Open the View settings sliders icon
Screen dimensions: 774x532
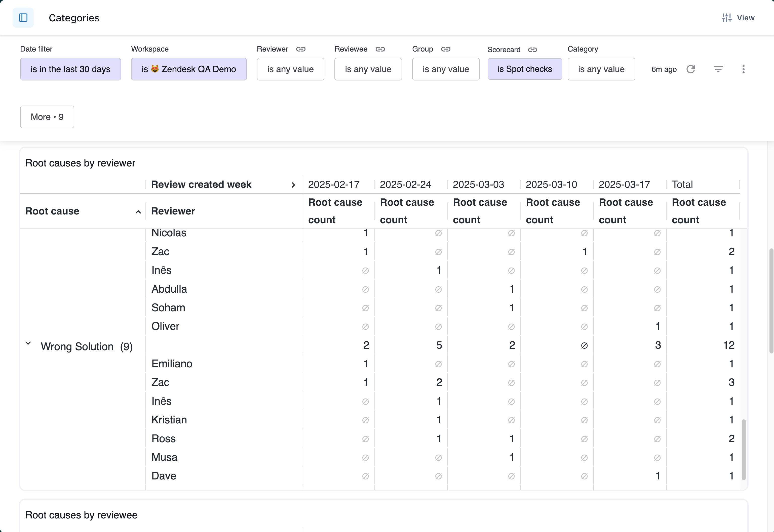[x=726, y=18]
